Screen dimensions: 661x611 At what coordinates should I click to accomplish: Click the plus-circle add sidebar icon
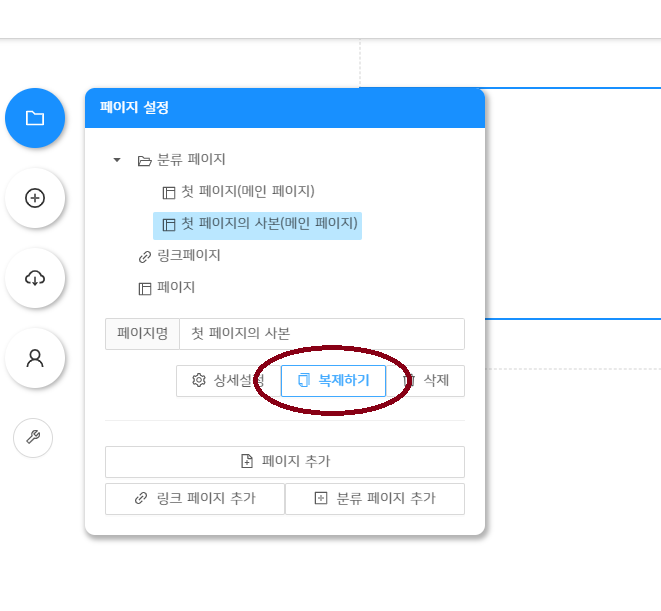coord(35,198)
